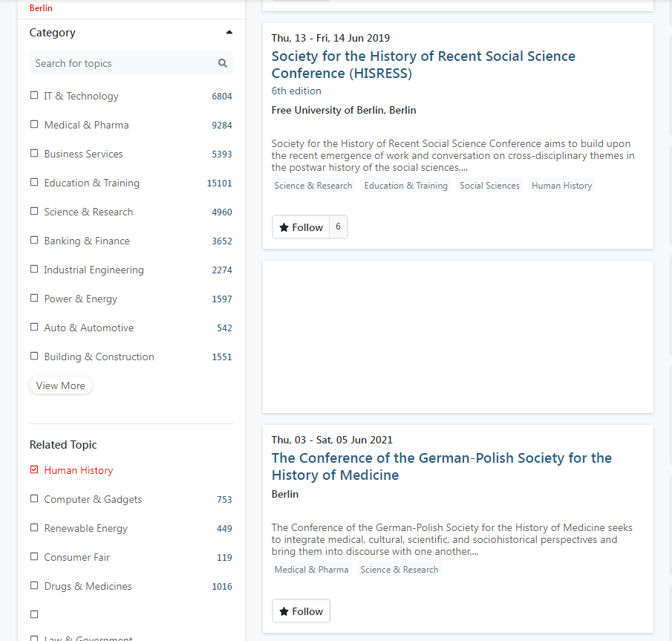Select the Science & Research category checkbox
The image size is (672, 641).
coord(34,211)
